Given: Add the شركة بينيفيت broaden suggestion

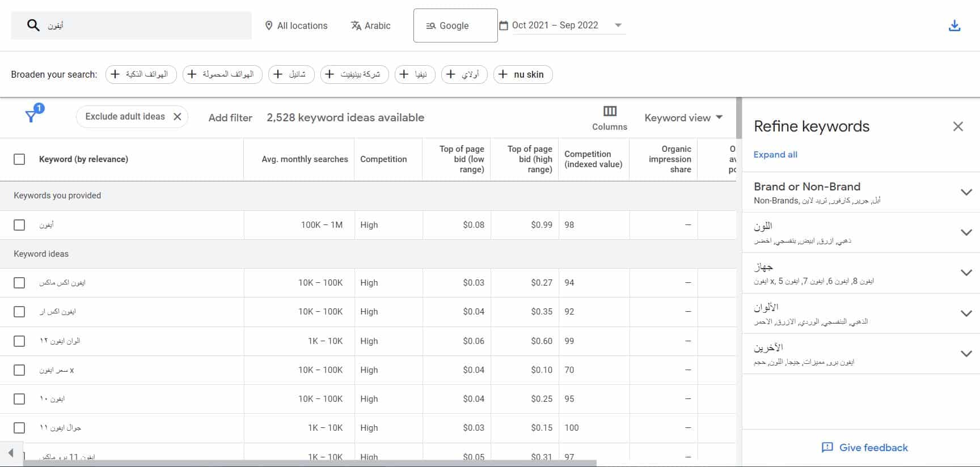Looking at the screenshot, I should [x=354, y=74].
